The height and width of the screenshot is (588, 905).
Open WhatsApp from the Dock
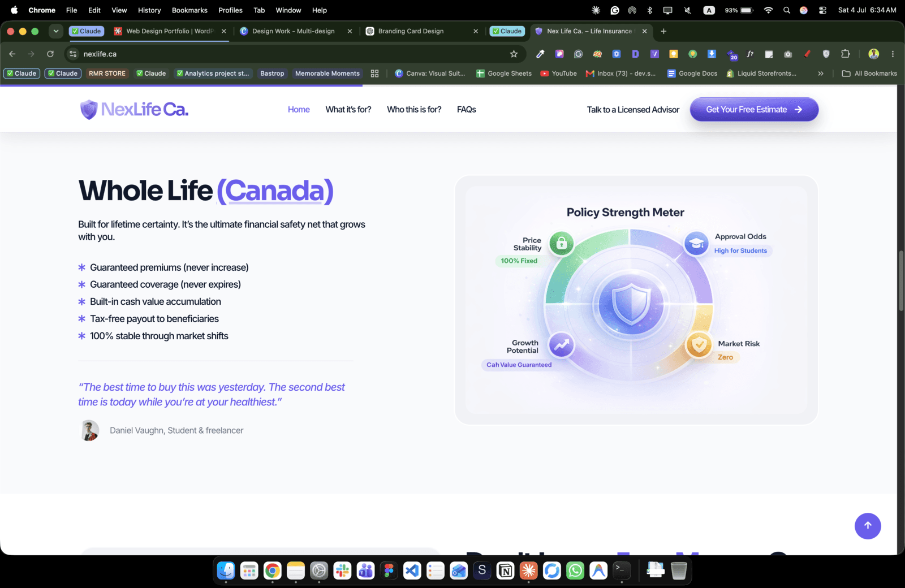[x=575, y=570]
